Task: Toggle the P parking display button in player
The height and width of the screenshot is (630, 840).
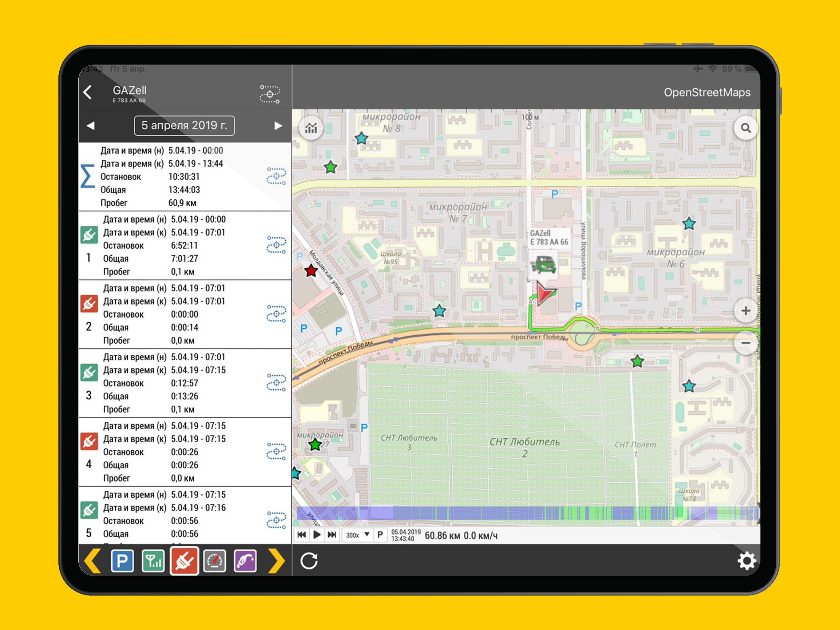Action: [380, 535]
